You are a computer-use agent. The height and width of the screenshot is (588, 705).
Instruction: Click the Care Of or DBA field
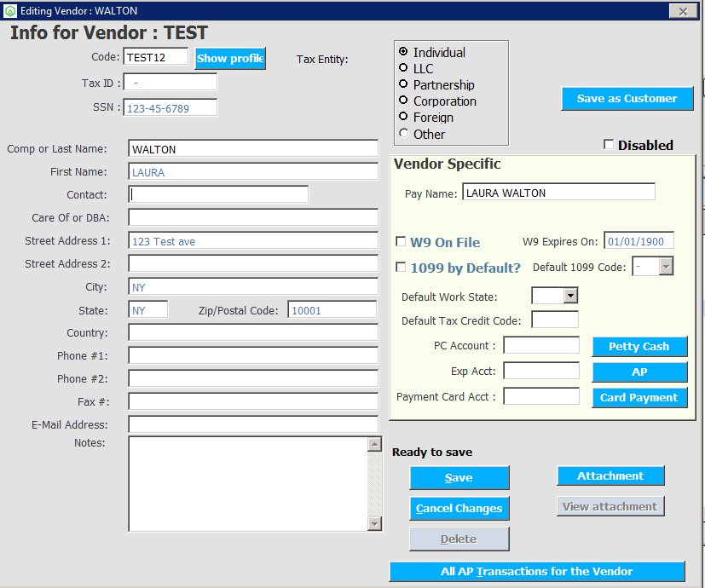253,217
